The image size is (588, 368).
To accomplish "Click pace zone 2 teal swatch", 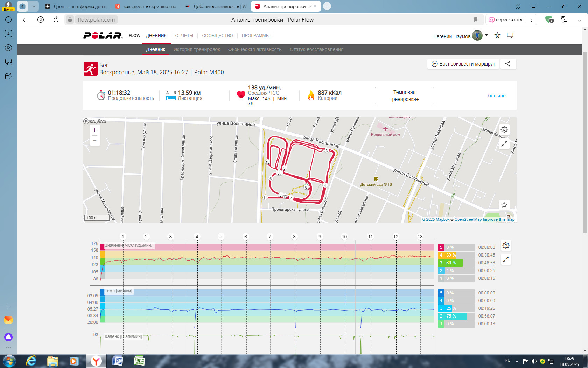I will point(441,316).
